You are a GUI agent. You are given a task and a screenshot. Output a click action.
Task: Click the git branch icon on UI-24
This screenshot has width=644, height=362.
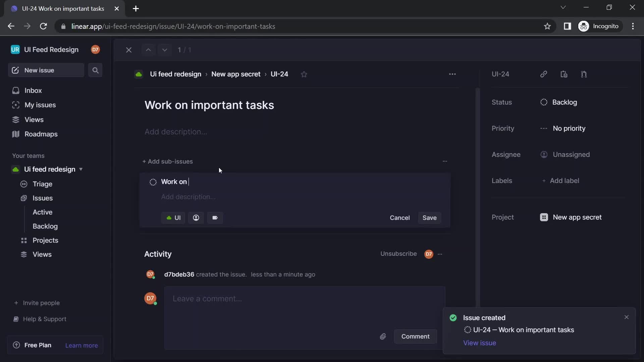point(584,74)
